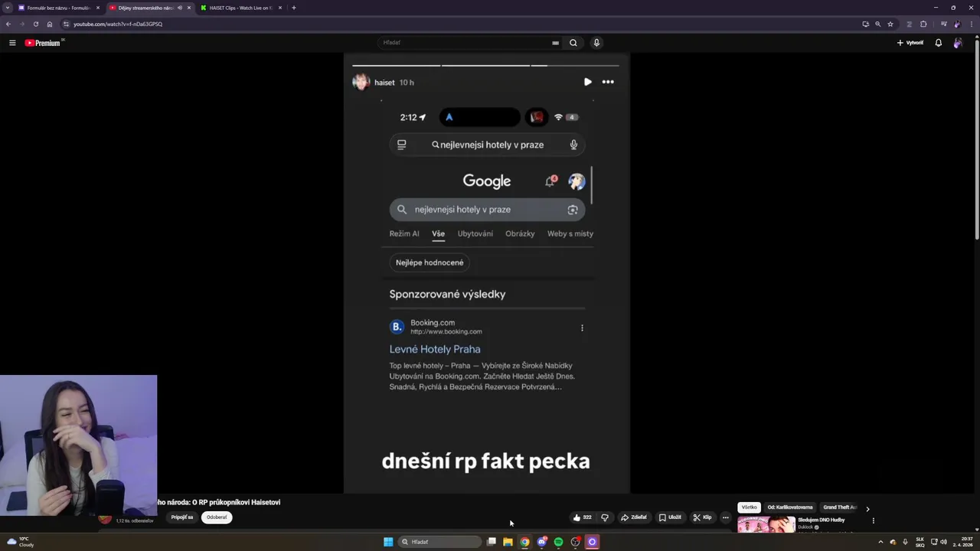The width and height of the screenshot is (980, 551).
Task: Select the Režim AI search tab
Action: click(x=404, y=233)
